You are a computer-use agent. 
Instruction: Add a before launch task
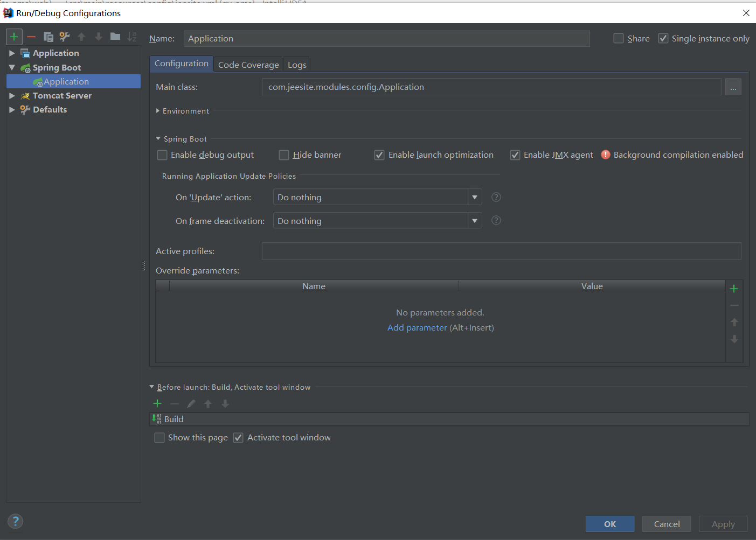click(157, 403)
